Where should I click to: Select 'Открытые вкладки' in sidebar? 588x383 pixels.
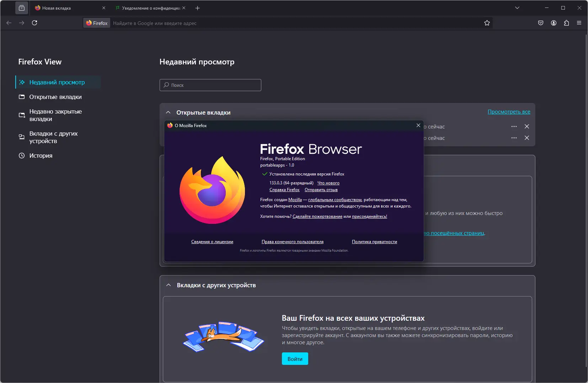click(x=58, y=97)
